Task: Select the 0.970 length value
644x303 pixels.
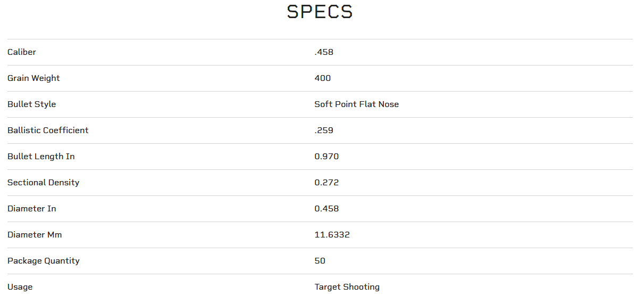Action: 327,157
